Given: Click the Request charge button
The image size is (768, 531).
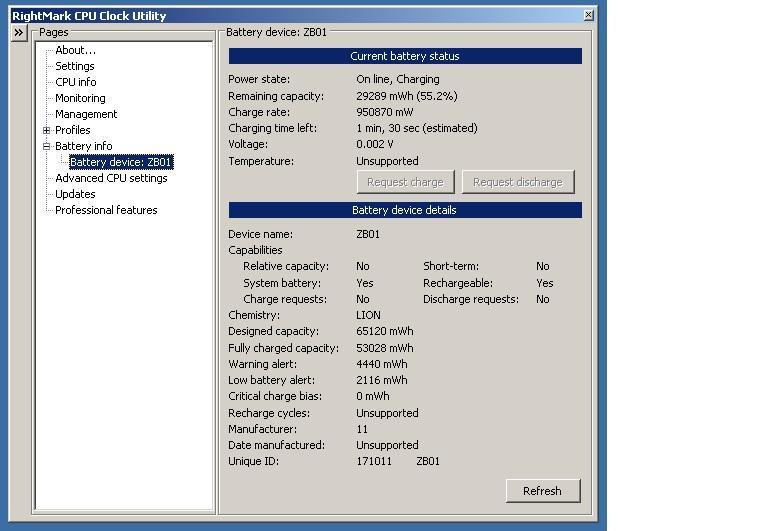Looking at the screenshot, I should (x=406, y=182).
